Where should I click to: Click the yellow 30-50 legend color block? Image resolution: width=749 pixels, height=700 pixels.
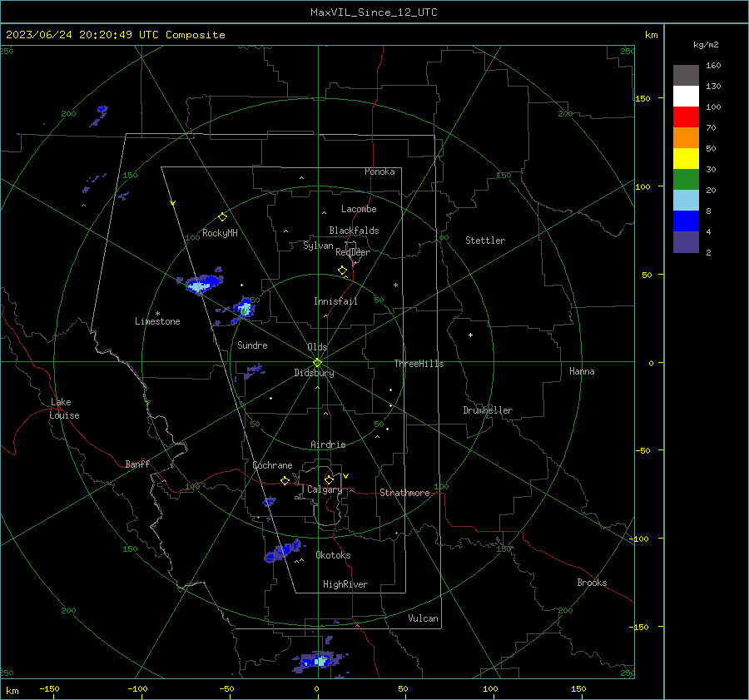point(686,159)
